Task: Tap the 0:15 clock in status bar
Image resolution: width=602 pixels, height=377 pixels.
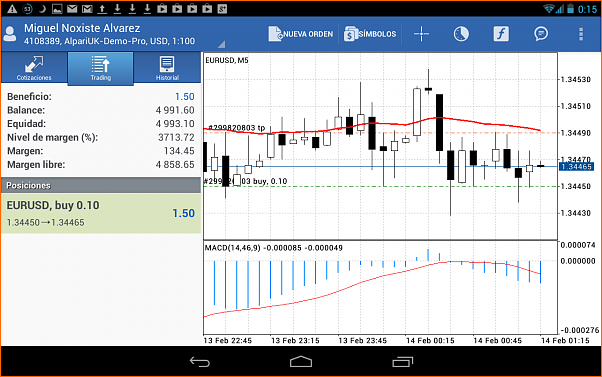Action: (x=587, y=9)
